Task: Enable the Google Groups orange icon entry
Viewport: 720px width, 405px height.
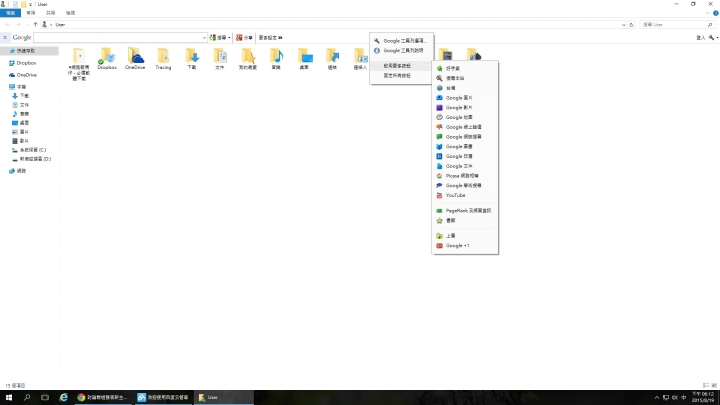Action: [x=465, y=127]
